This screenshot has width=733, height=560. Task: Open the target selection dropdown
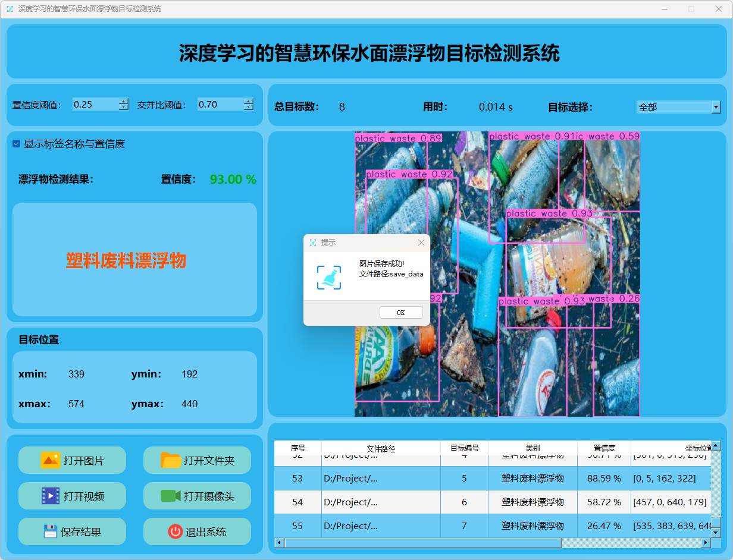[x=716, y=108]
